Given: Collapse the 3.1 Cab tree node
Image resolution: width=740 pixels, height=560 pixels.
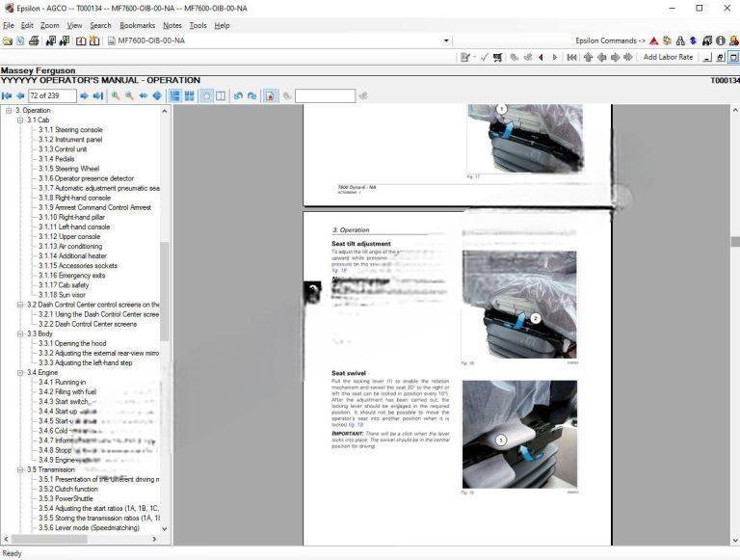Looking at the screenshot, I should pos(20,120).
